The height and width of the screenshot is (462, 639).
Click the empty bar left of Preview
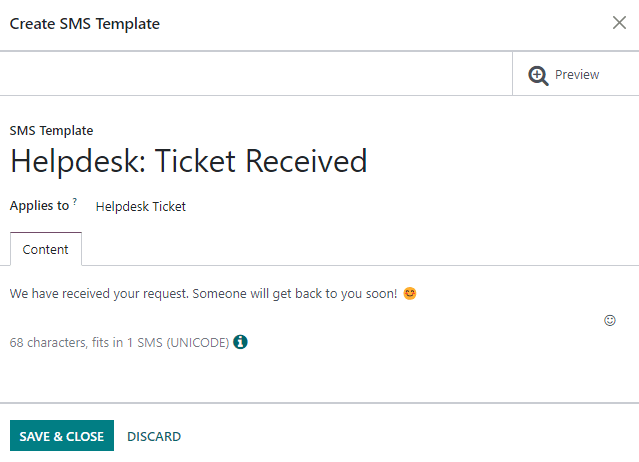pyautogui.click(x=256, y=74)
